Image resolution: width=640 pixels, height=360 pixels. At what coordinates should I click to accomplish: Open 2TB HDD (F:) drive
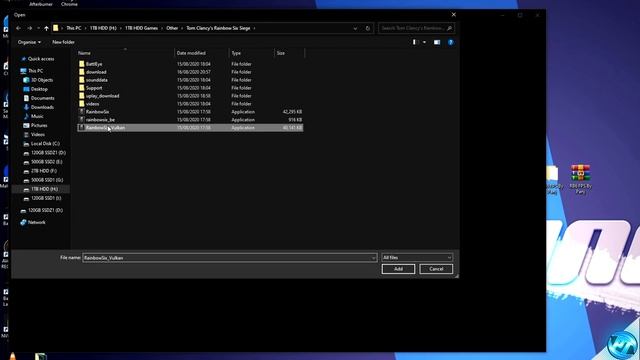[44, 171]
